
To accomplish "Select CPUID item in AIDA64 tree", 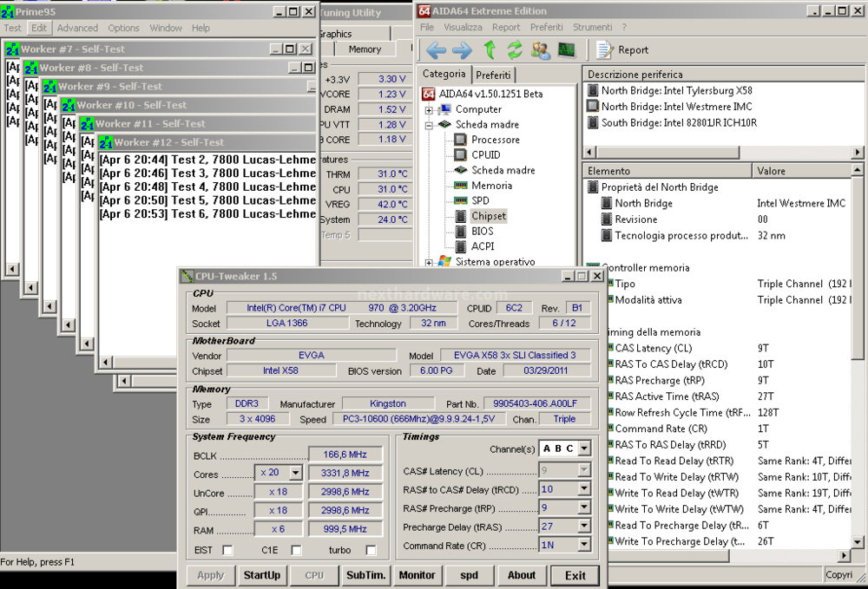I will click(x=485, y=155).
